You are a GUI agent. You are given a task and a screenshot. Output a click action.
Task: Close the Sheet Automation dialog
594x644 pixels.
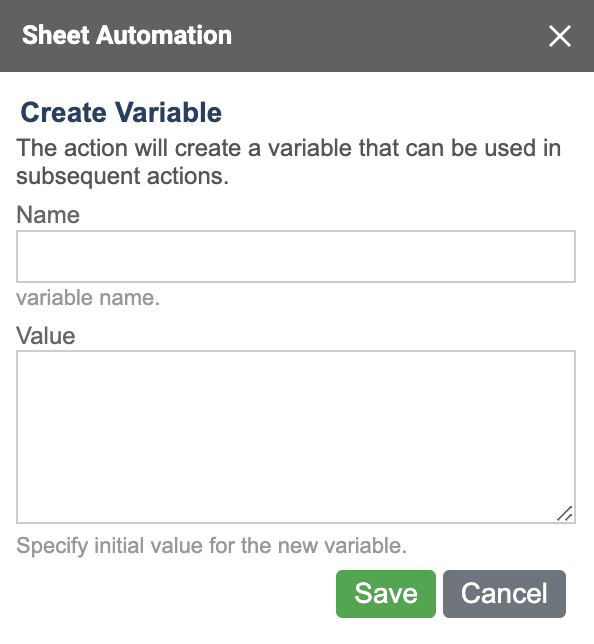(559, 36)
